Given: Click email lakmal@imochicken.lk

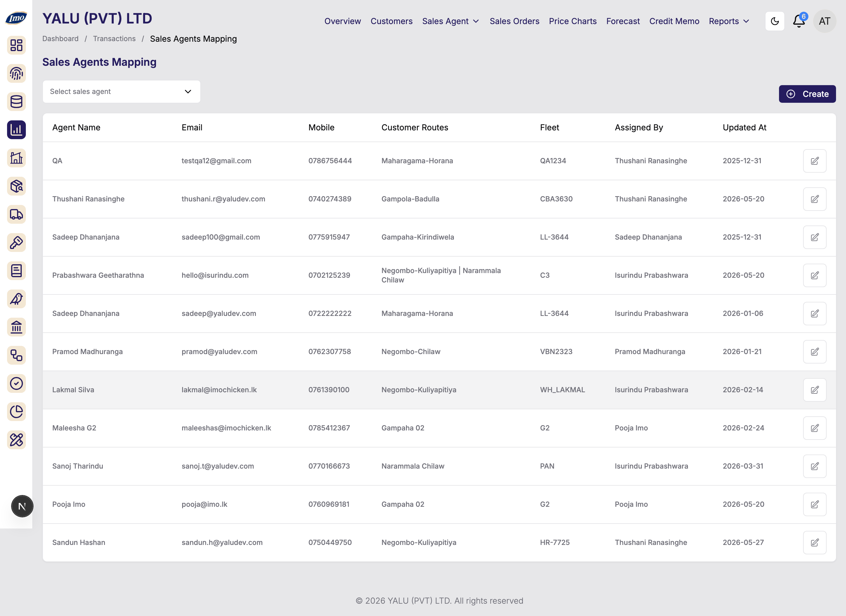Looking at the screenshot, I should pos(219,390).
